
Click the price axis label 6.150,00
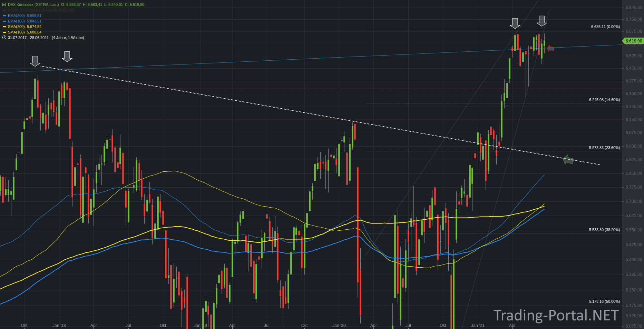click(x=634, y=120)
